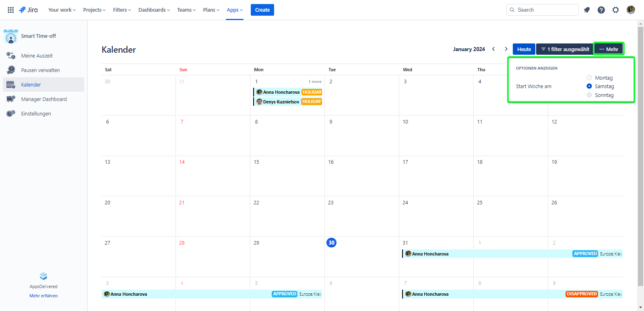Expand the 1 filter ausgewählt dropdown
This screenshot has width=644, height=311.
click(565, 49)
